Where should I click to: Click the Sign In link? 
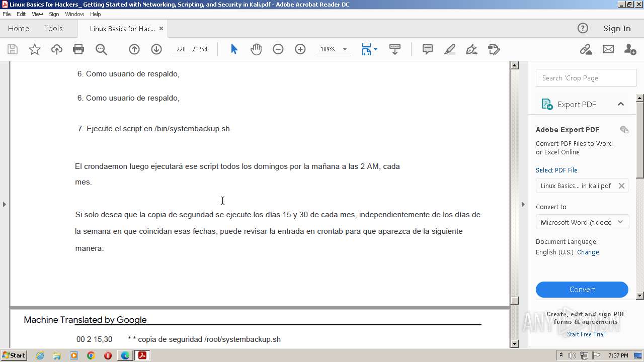click(617, 28)
